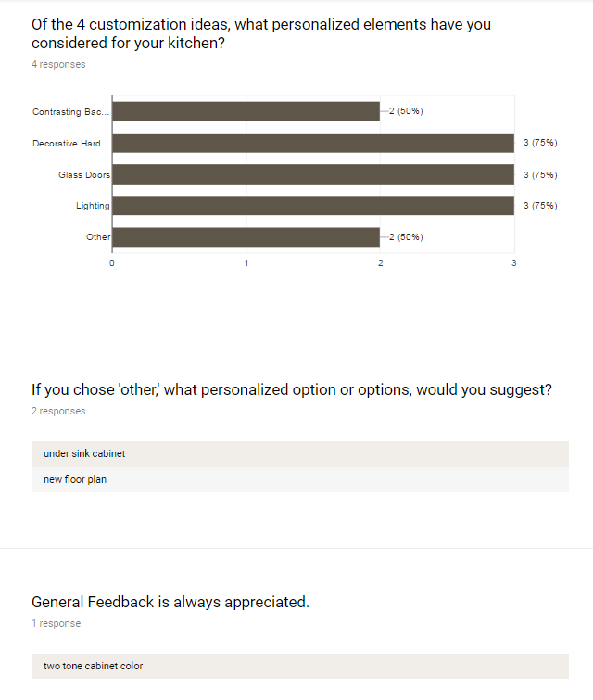Viewport: 593px width, 700px height.
Task: Click the Contrasting Backsplash bar in chart
Action: (246, 111)
